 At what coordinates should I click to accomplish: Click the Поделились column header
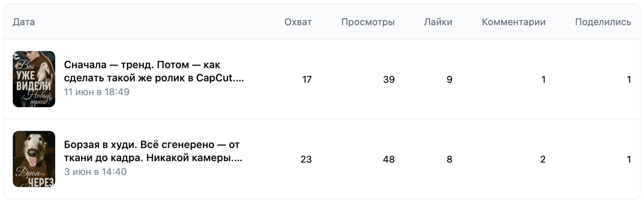(x=603, y=22)
